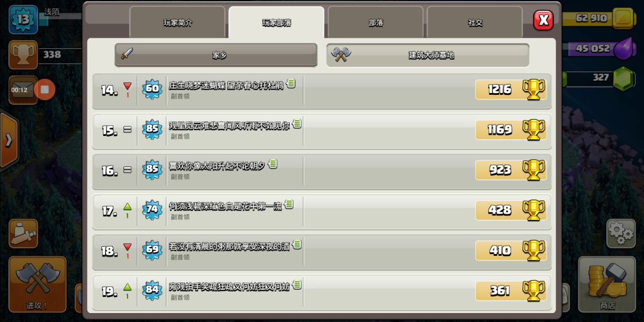Select the 家乡 home village toggle
Viewport: 644px width, 322px height.
[216, 55]
